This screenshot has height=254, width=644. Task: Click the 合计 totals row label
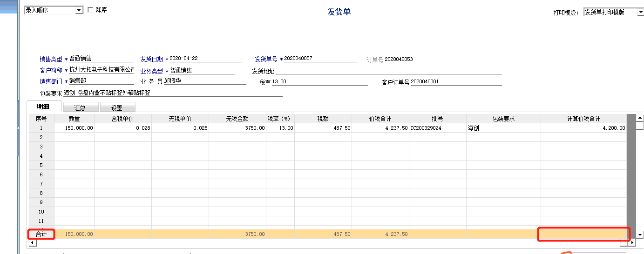coord(41,234)
